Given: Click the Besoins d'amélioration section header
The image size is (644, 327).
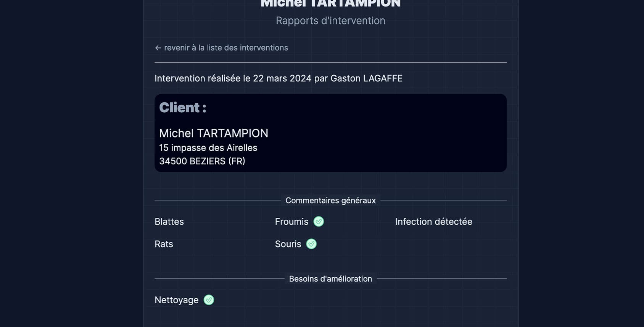Looking at the screenshot, I should click(x=330, y=279).
